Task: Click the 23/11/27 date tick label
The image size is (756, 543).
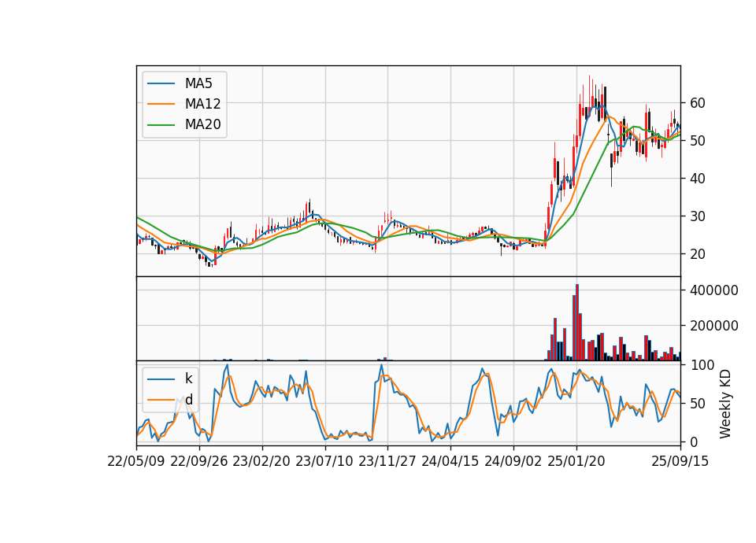Action: (387, 461)
